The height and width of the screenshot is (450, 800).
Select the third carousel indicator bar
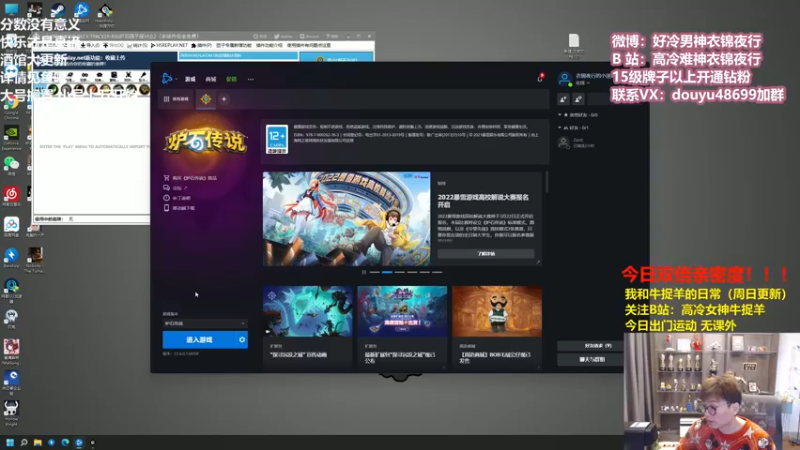pos(399,272)
